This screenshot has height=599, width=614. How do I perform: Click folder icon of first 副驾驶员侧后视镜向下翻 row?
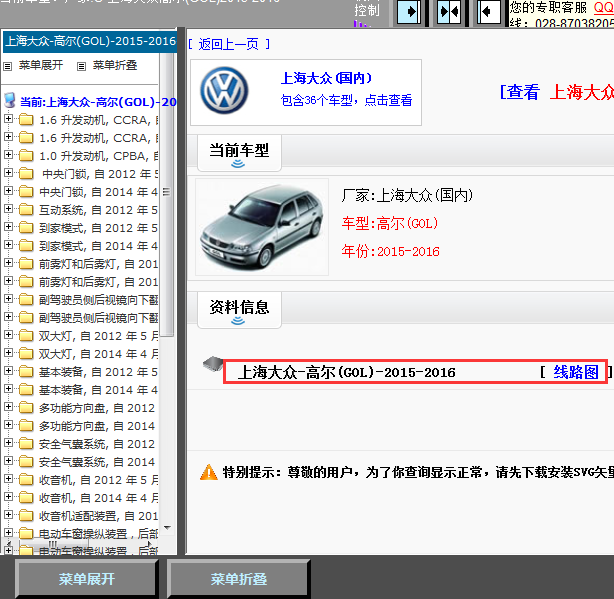[26, 300]
